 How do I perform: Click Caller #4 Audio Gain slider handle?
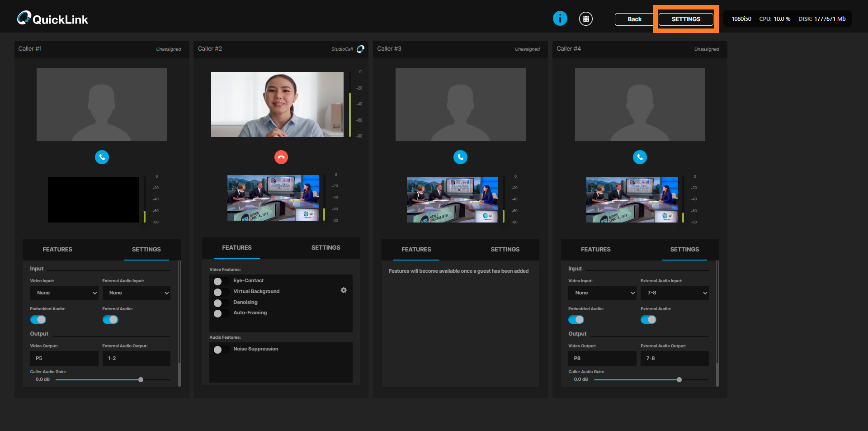[x=679, y=380]
